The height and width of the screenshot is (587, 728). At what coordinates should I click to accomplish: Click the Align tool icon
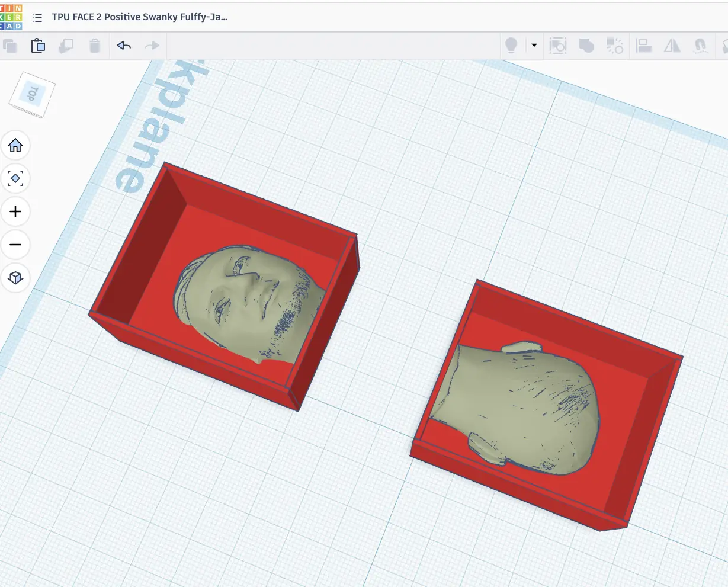pyautogui.click(x=644, y=46)
